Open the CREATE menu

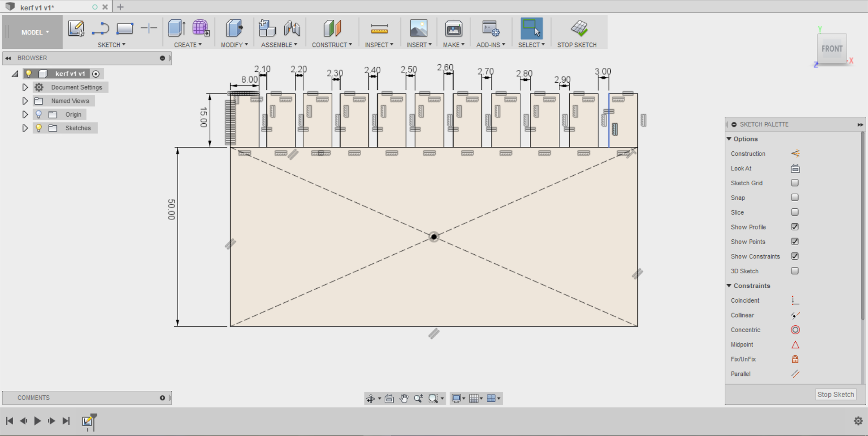pyautogui.click(x=188, y=45)
